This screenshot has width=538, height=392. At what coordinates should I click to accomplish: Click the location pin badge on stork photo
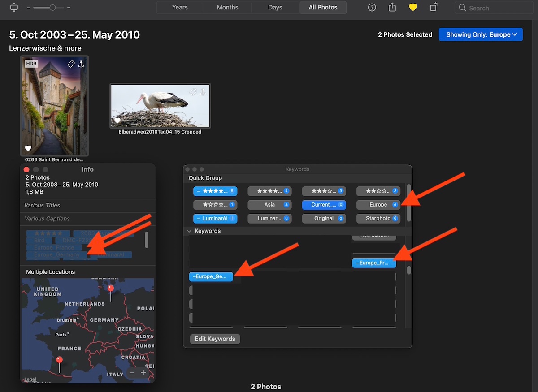(203, 92)
